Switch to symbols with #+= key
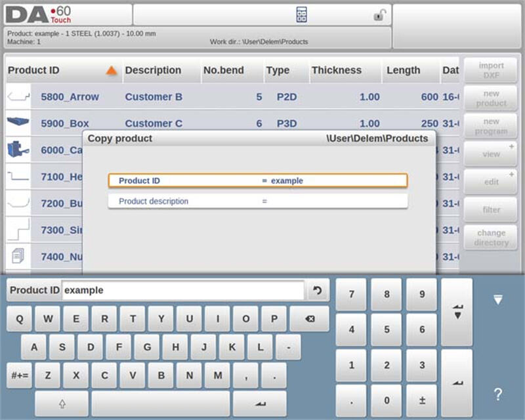The image size is (525, 420). click(19, 375)
